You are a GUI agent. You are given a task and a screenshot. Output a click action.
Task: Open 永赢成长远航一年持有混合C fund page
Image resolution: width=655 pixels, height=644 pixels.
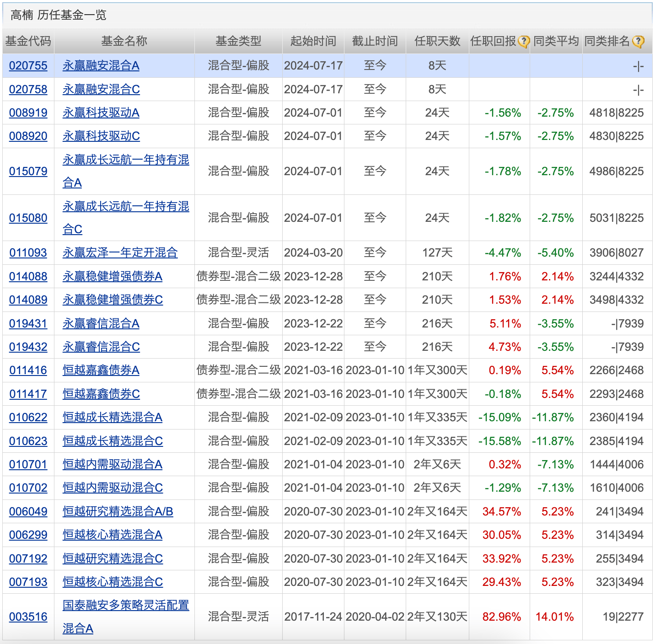[126, 218]
